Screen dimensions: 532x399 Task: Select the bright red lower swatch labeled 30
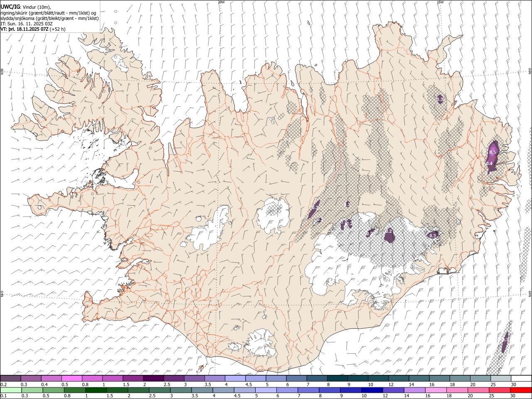(521, 390)
